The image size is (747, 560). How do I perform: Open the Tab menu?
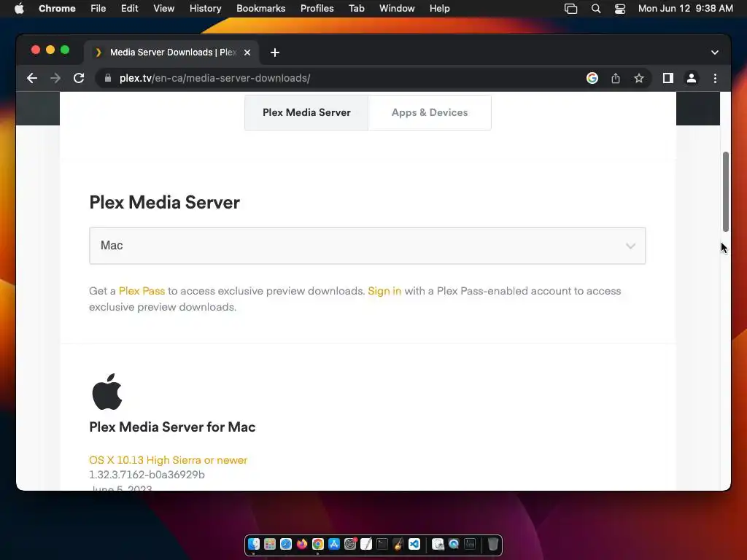click(x=356, y=9)
